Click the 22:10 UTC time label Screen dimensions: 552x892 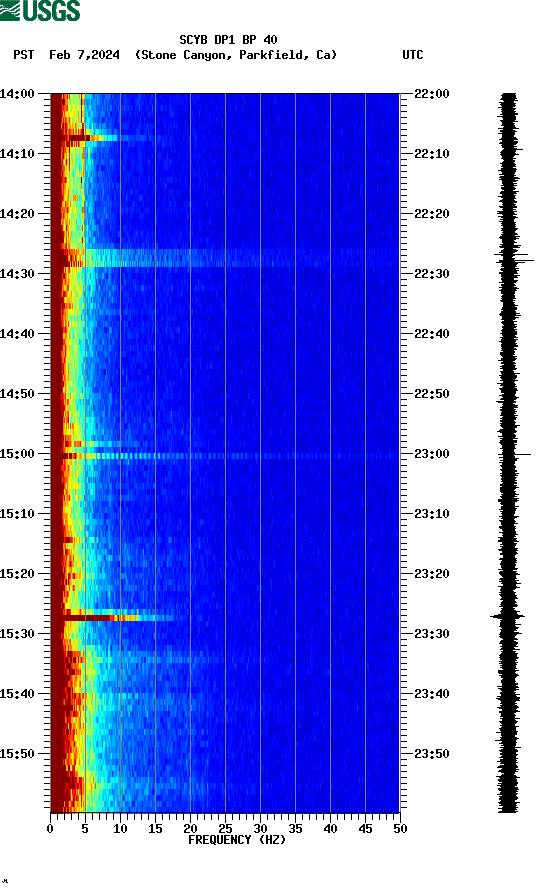click(432, 154)
